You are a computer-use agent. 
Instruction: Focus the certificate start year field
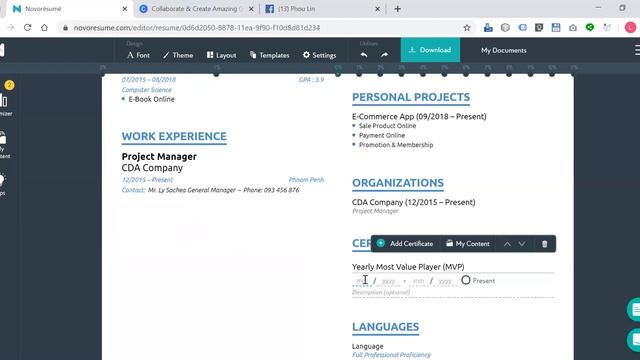click(388, 281)
